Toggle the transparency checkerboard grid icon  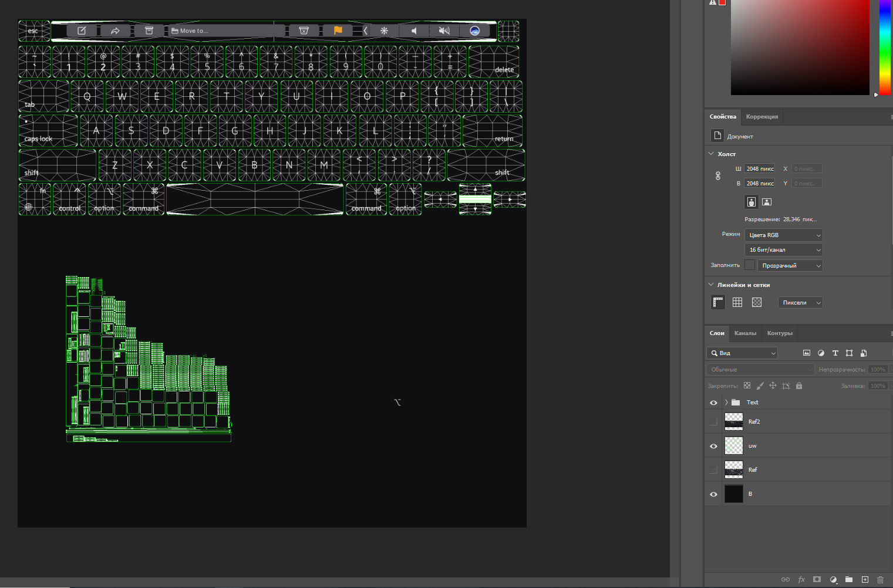pos(757,302)
